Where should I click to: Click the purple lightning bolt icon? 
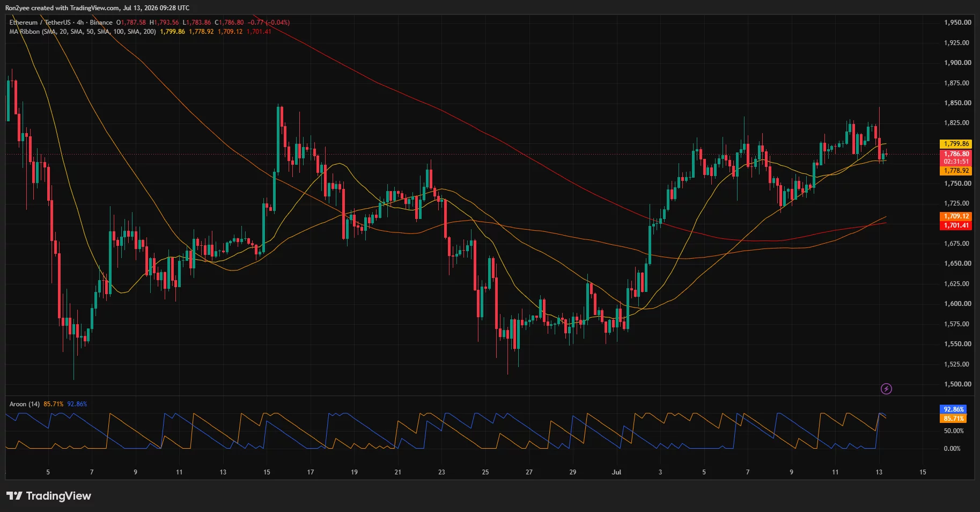[x=886, y=389]
